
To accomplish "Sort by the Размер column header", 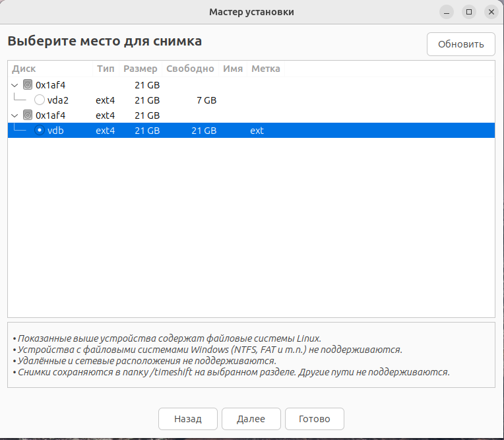I will [x=141, y=69].
